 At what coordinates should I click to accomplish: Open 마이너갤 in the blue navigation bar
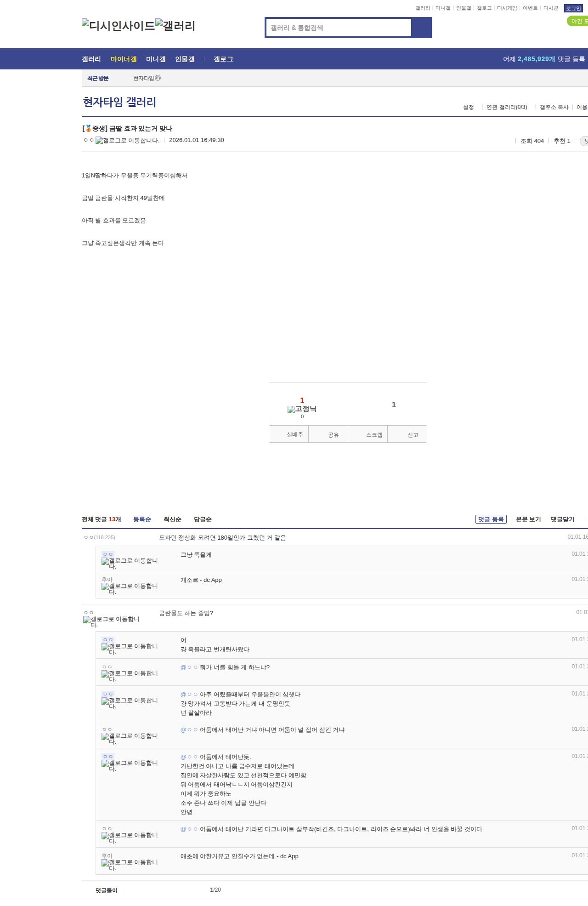[124, 59]
